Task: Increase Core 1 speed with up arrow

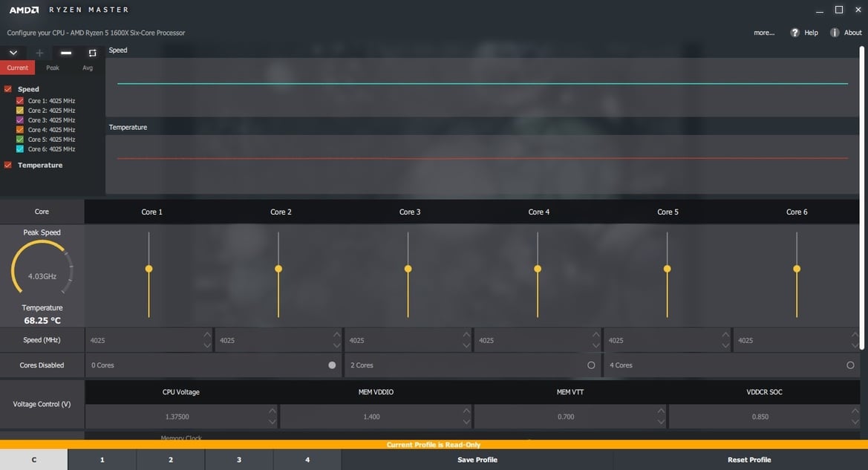Action: (x=207, y=334)
